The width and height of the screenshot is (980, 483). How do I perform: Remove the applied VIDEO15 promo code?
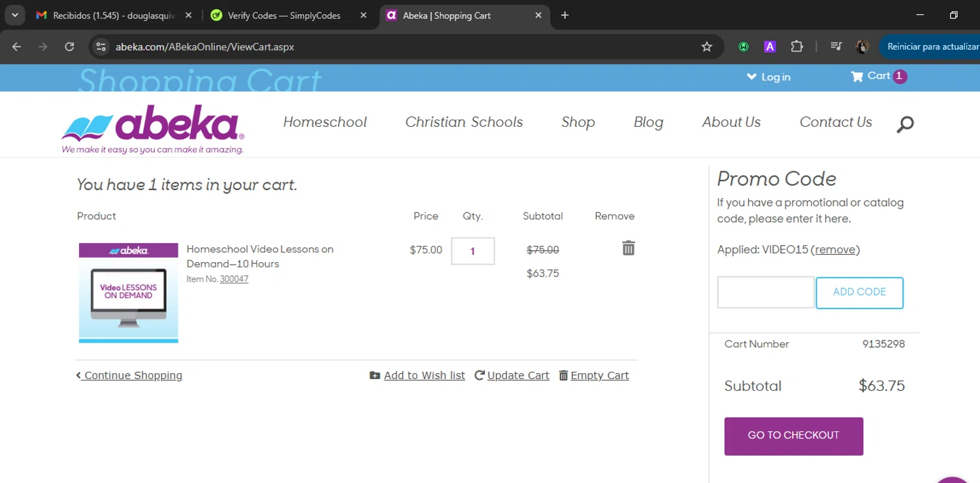[x=835, y=250]
